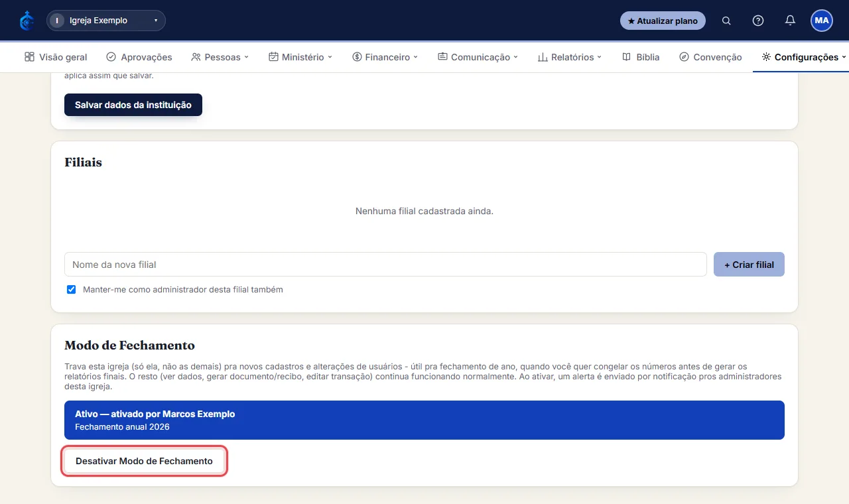Open the help question mark icon
Viewport: 849px width, 504px height.
pos(758,21)
